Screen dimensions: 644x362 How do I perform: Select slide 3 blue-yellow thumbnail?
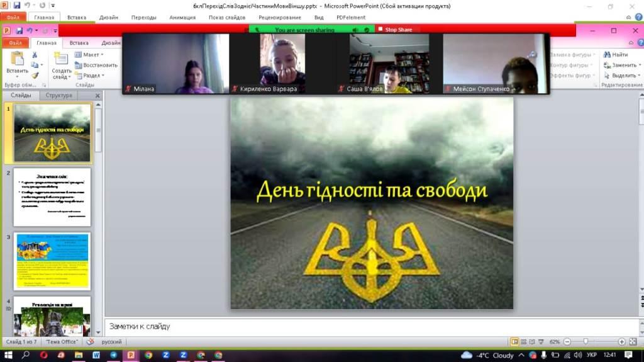(52, 261)
